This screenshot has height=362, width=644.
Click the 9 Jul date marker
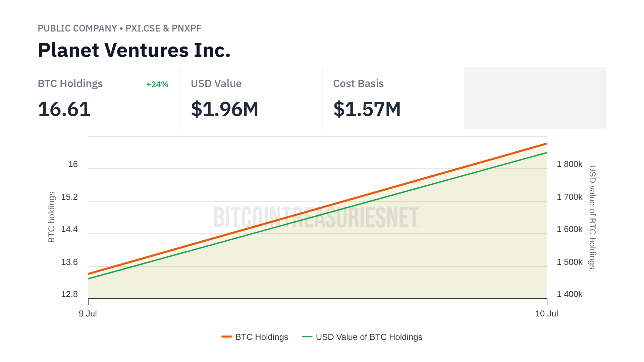point(88,313)
